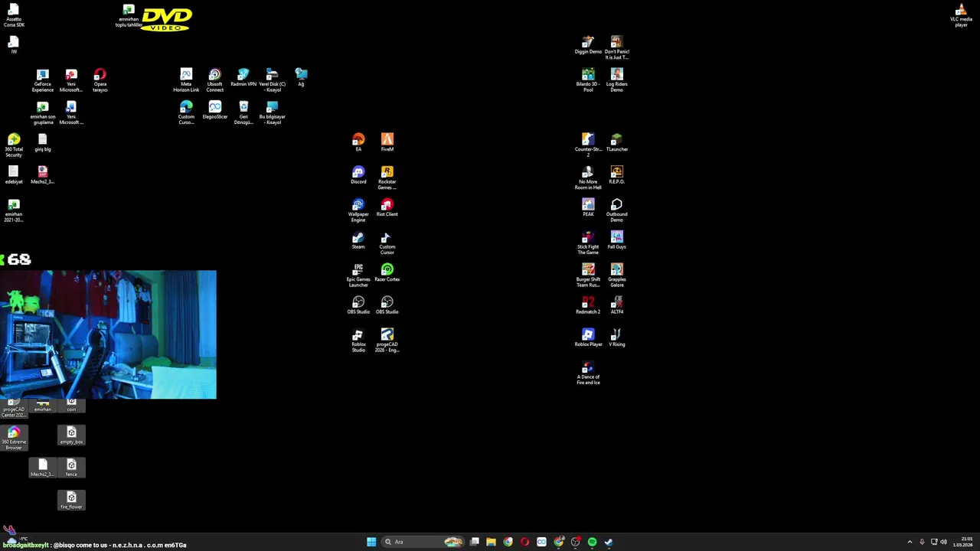The width and height of the screenshot is (980, 551).
Task: Open the empty_box file
Action: (71, 435)
